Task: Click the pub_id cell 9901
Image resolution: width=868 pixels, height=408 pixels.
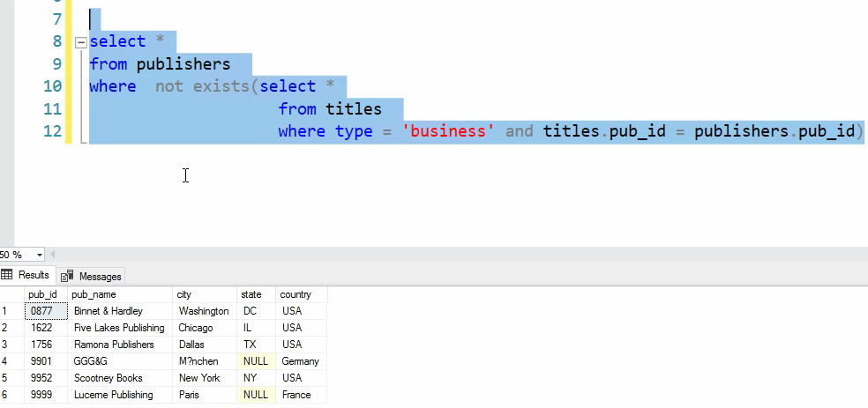Action: click(46, 361)
